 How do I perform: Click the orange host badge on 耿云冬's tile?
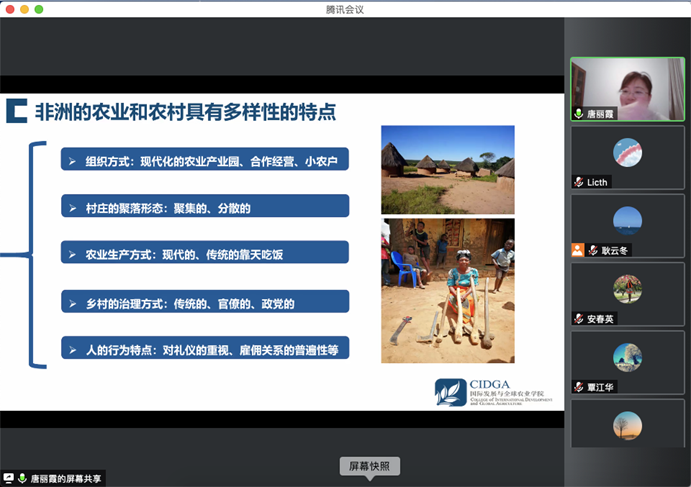(577, 250)
